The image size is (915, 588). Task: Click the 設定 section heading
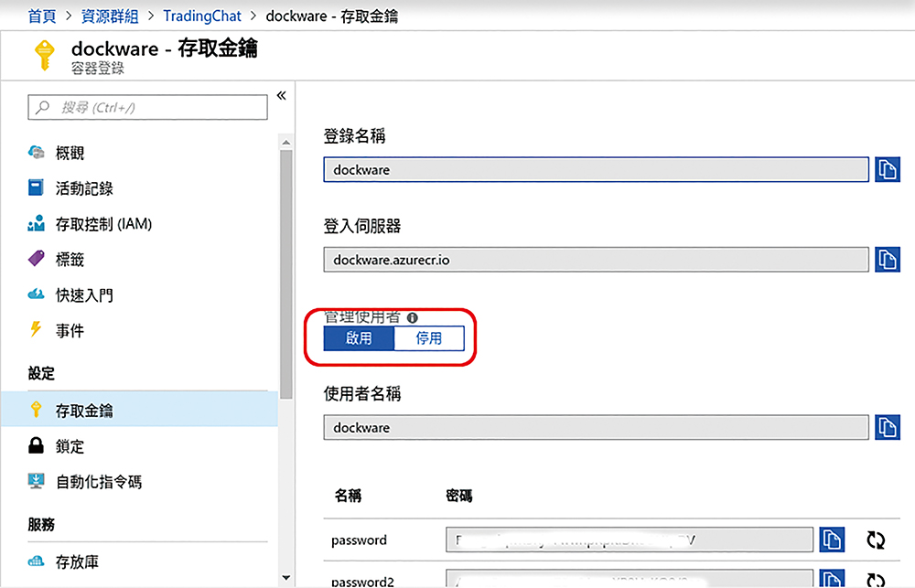click(x=41, y=373)
